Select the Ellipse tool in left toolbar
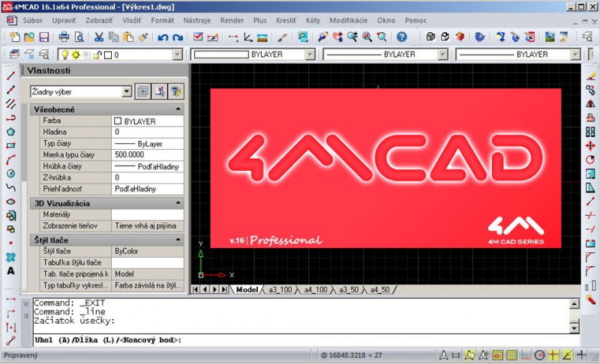The height and width of the screenshot is (364, 600). coord(10,201)
